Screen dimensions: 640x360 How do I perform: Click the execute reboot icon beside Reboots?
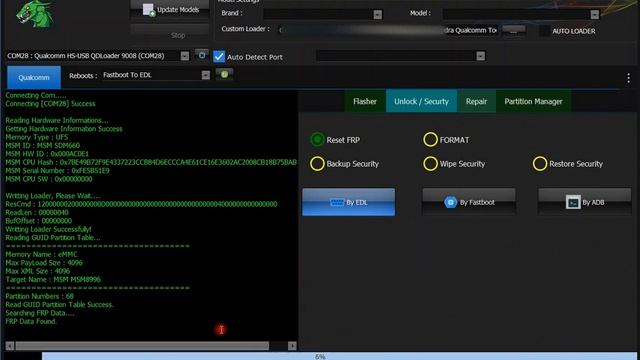pos(224,74)
